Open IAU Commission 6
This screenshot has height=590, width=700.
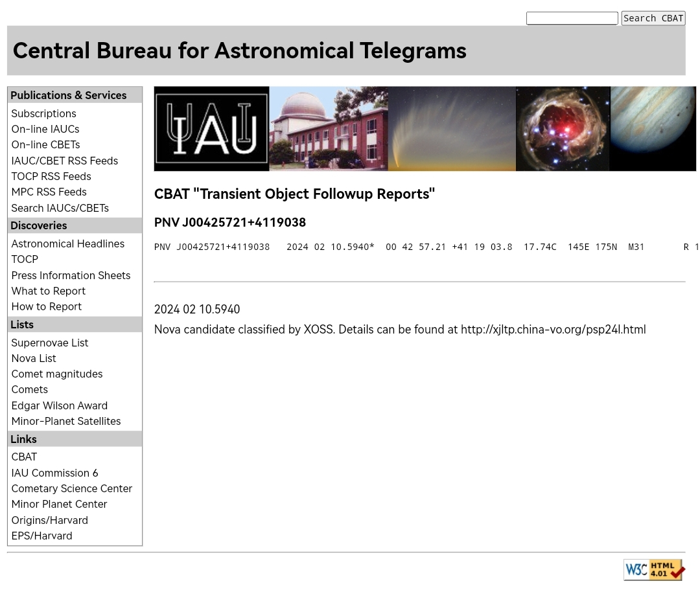pyautogui.click(x=55, y=473)
